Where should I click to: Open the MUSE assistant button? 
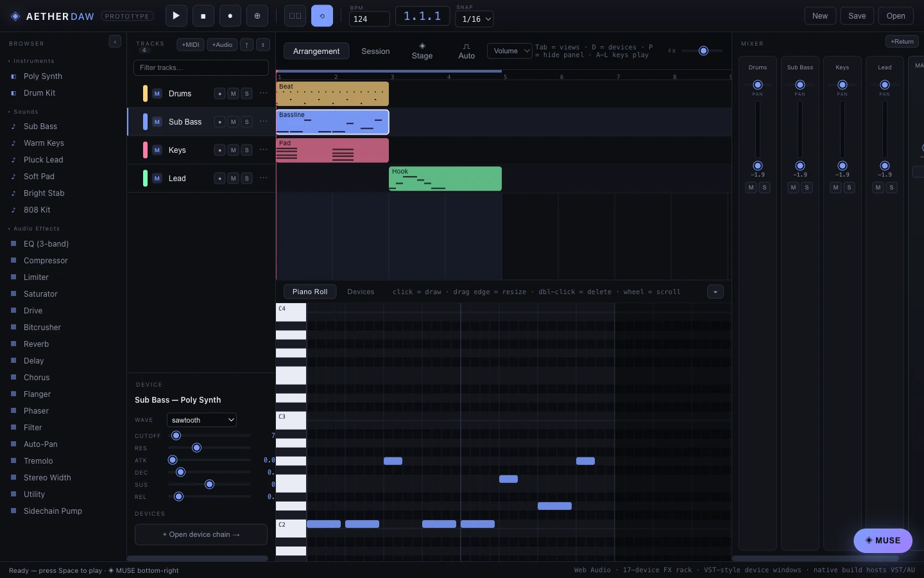pyautogui.click(x=883, y=541)
